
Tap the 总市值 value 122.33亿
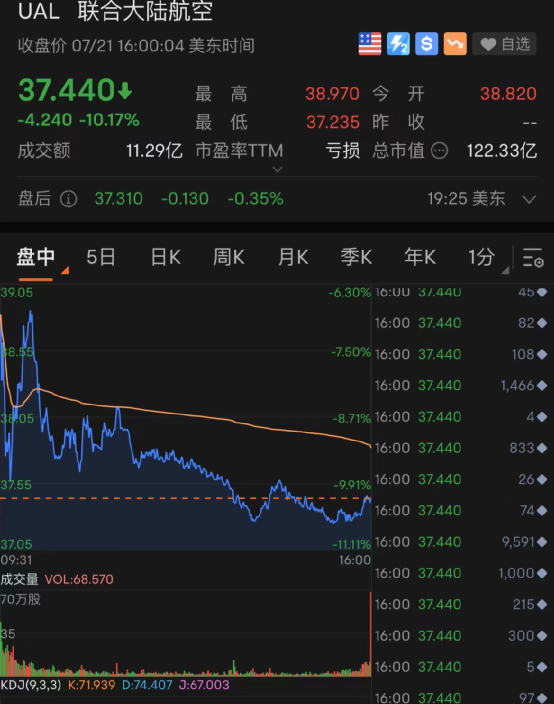[501, 151]
